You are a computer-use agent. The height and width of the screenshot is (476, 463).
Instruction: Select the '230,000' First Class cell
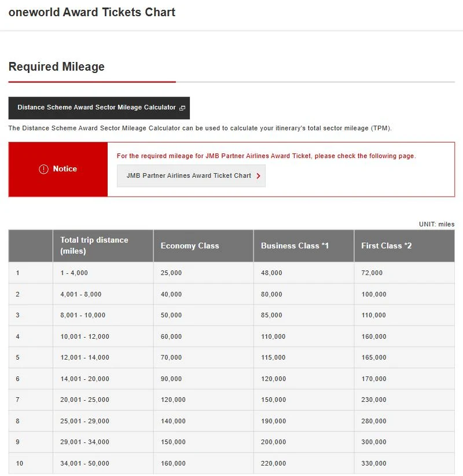[x=405, y=400]
